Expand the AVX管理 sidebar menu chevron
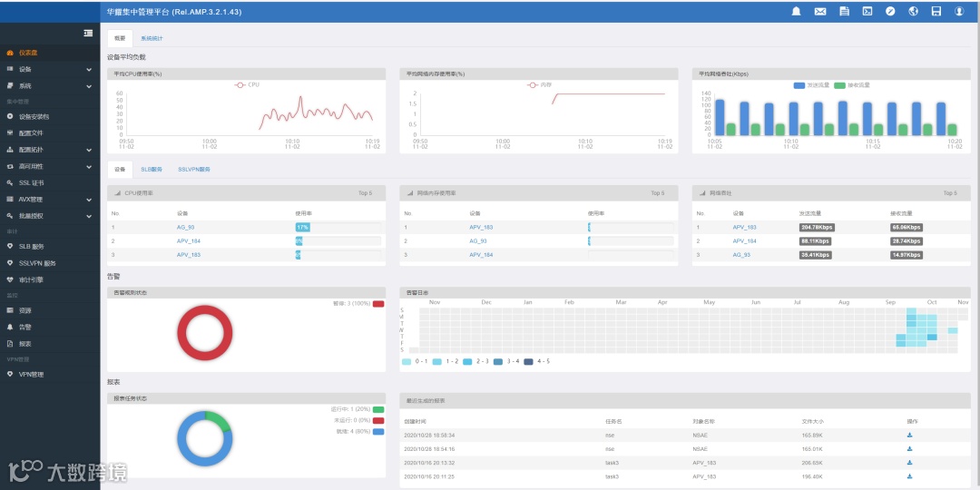 (89, 200)
